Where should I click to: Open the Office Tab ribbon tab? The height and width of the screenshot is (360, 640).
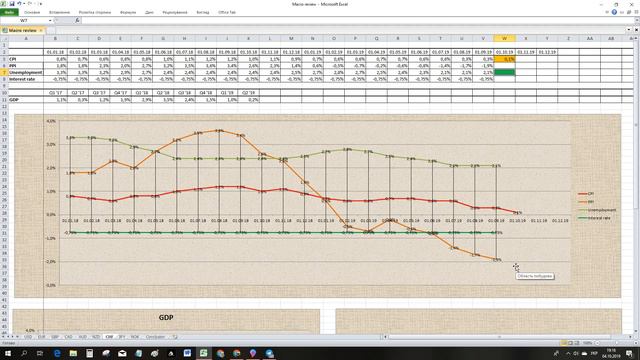coord(227,12)
